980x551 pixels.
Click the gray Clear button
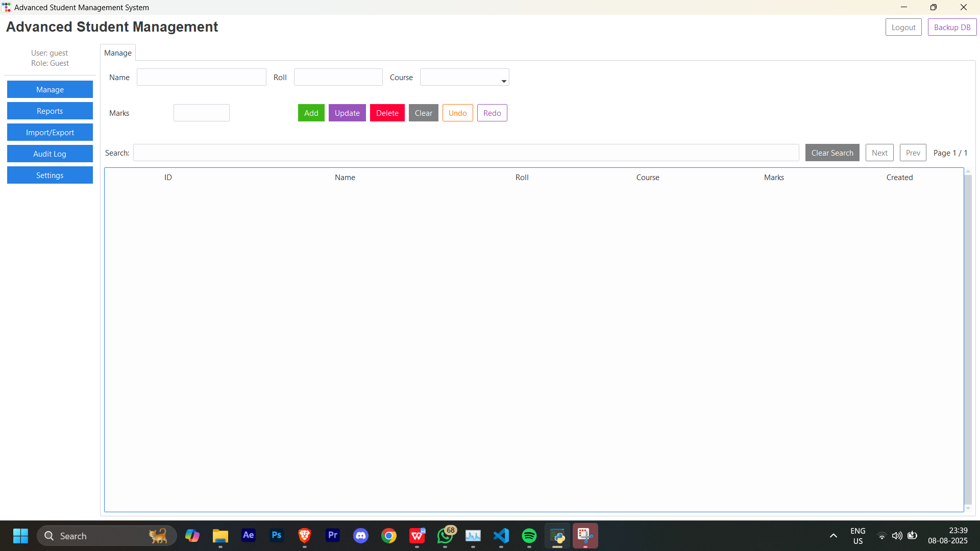[x=424, y=113]
